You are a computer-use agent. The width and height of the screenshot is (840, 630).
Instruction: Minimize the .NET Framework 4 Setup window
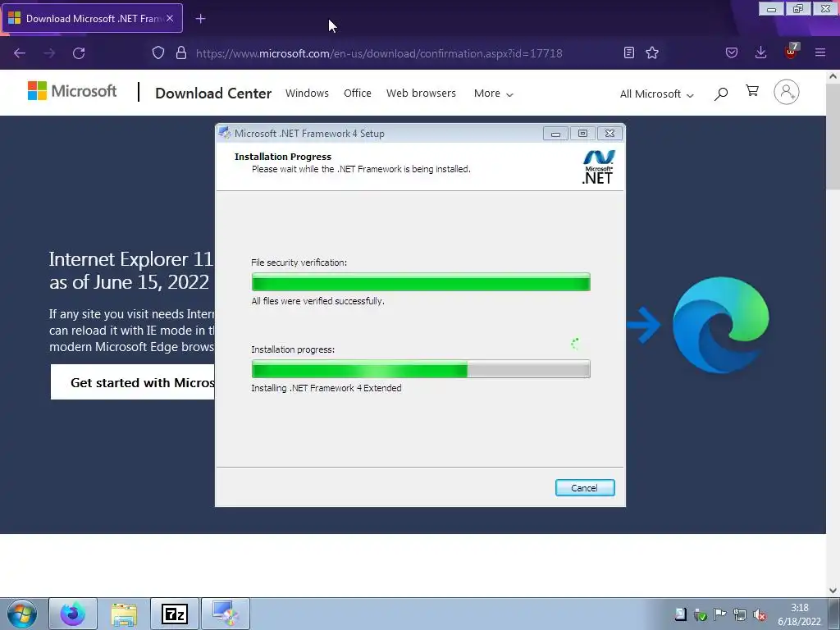(555, 134)
